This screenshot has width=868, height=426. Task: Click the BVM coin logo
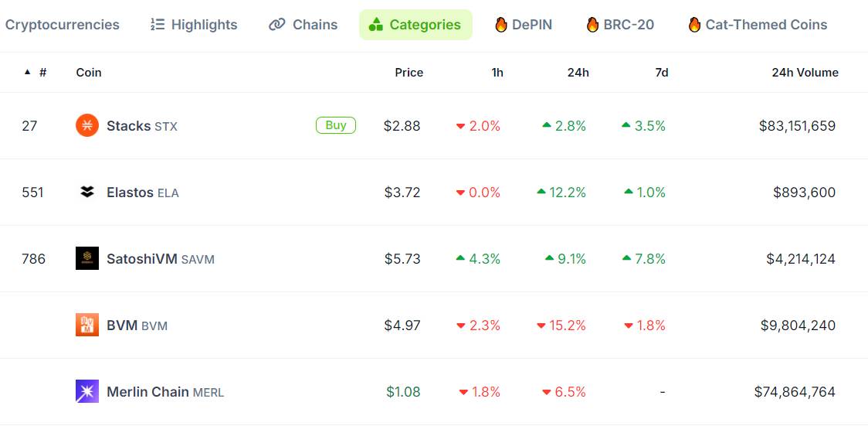[87, 325]
